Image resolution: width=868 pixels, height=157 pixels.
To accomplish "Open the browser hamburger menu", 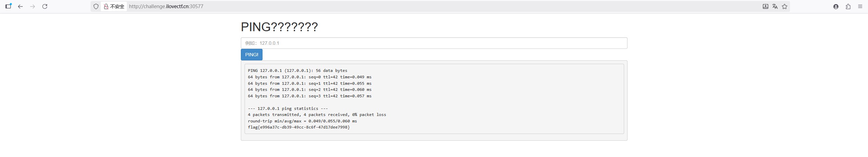I will point(860,6).
